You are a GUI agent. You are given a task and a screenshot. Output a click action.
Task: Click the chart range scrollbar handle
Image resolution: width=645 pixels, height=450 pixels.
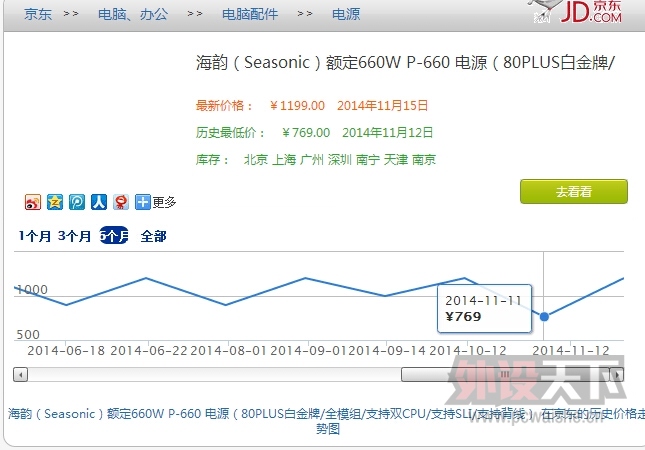pos(506,375)
